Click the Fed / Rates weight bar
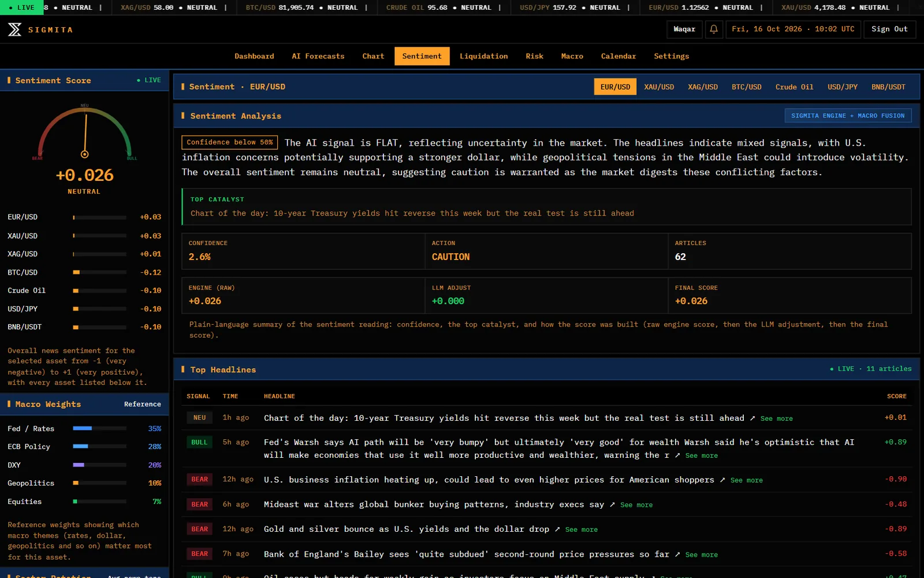Viewport: 924px width, 578px height. 99,428
